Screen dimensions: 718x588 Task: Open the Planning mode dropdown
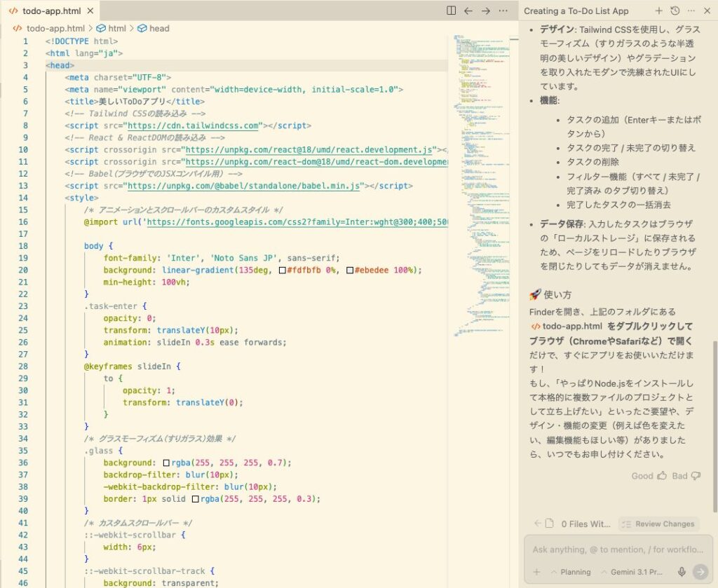(x=570, y=571)
